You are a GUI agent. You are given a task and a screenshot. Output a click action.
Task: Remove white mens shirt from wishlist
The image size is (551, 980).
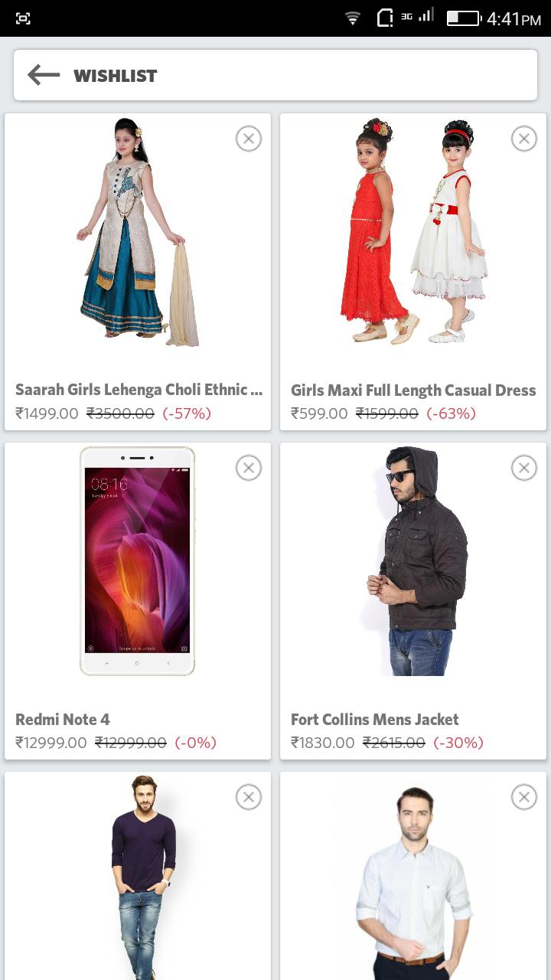point(523,797)
